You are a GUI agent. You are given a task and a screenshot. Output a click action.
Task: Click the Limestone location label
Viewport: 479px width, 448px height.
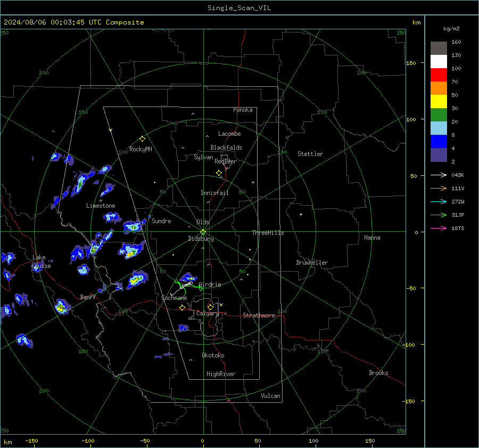[101, 206]
